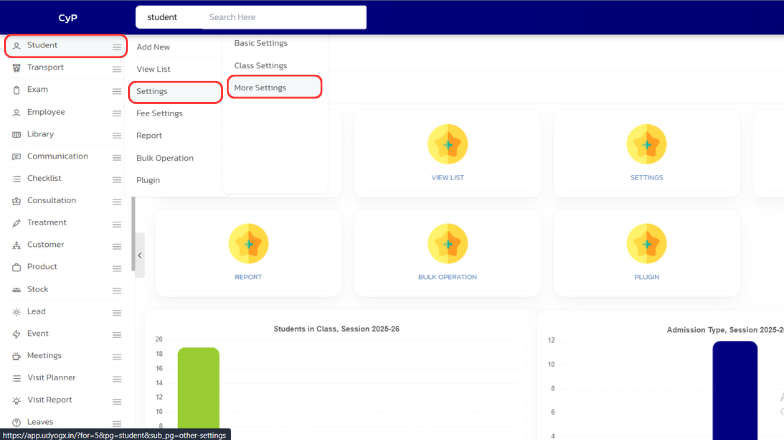
Task: Open the Report card link
Action: (x=248, y=276)
